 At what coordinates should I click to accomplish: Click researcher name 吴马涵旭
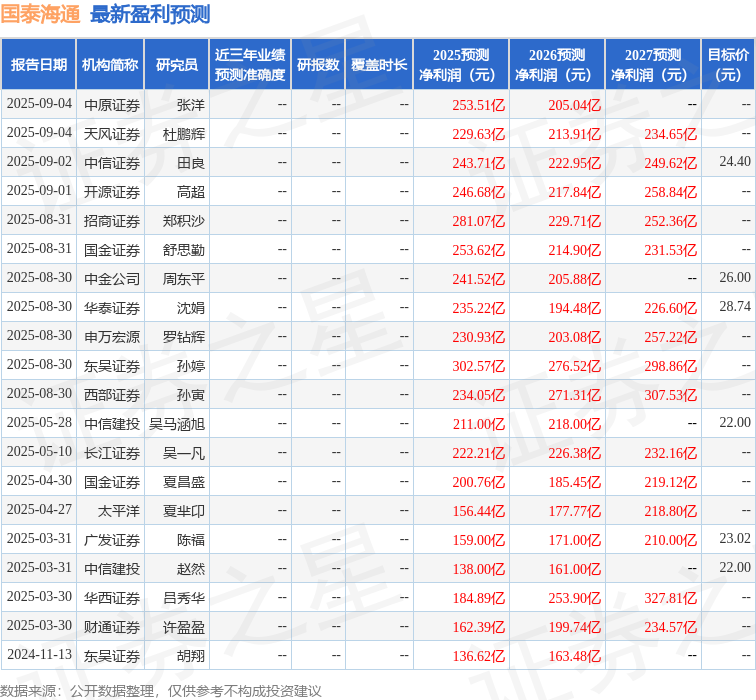pos(177,424)
